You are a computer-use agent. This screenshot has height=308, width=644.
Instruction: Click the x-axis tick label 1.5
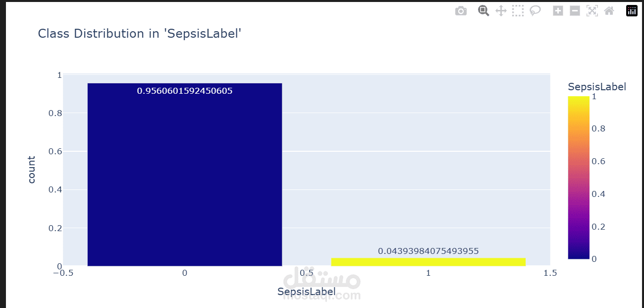coord(550,273)
